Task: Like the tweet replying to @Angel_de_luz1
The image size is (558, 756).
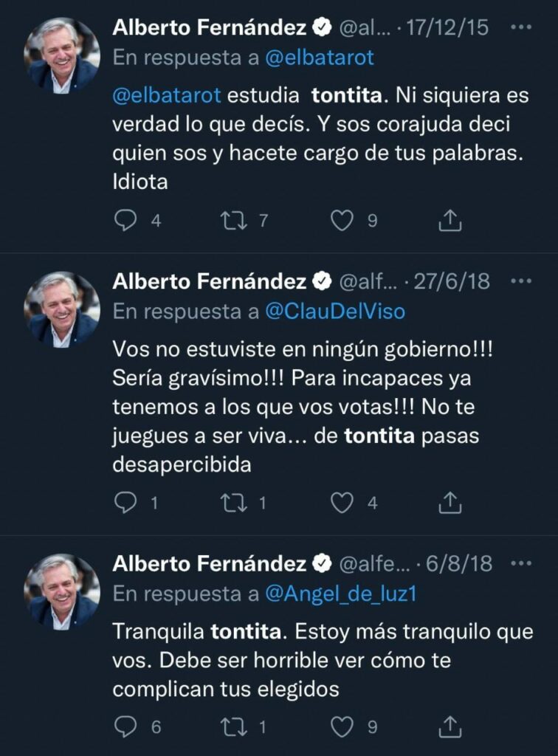Action: pyautogui.click(x=342, y=726)
